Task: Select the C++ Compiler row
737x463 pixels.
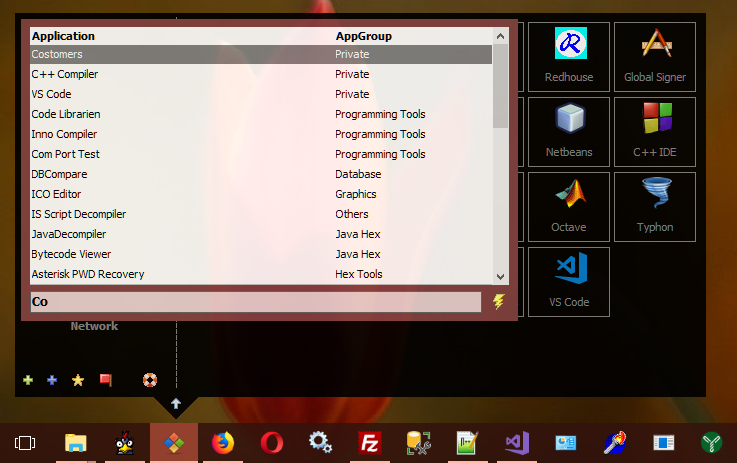Action: point(261,74)
